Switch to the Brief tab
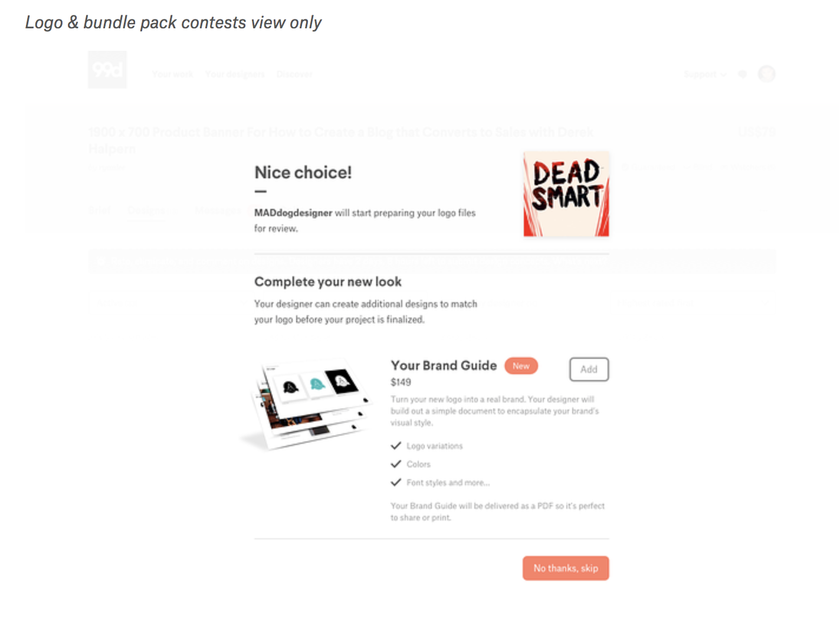840x635 pixels. 99,210
